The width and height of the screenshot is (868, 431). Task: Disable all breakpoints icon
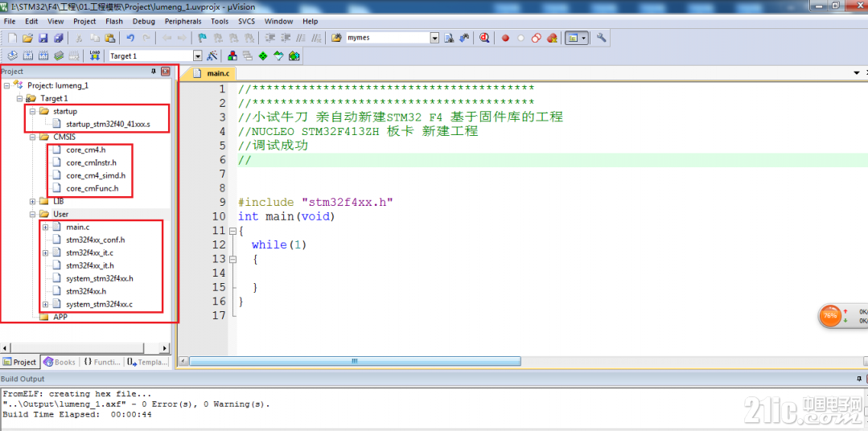pos(536,38)
